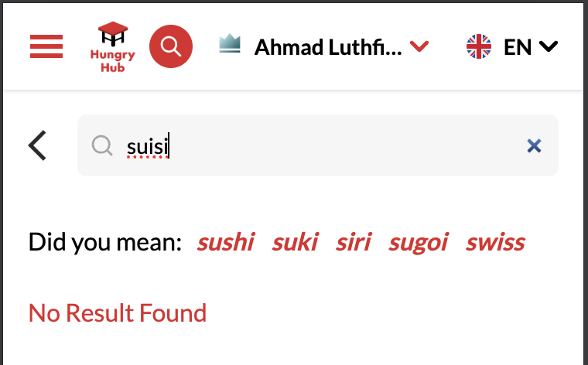Expand the chevron next to EN

548,46
